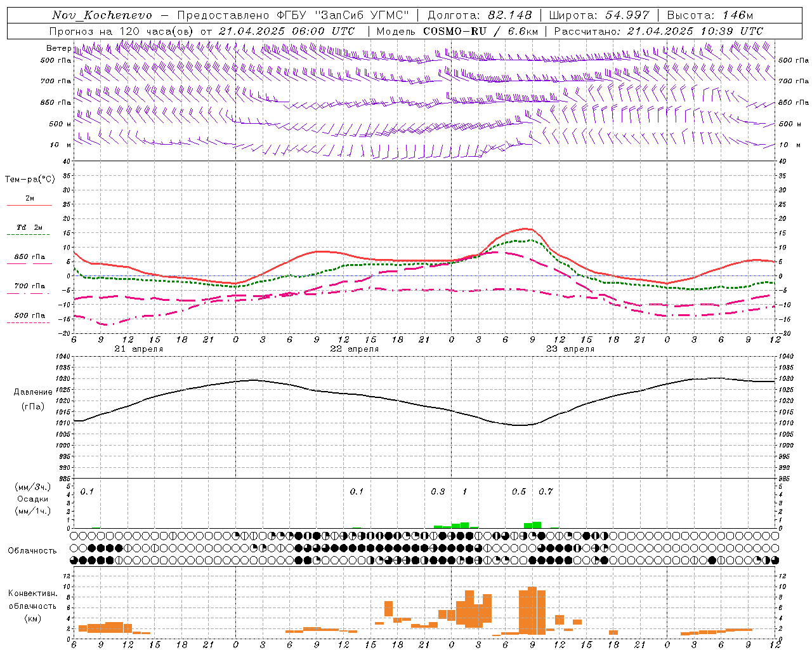Select the 'Долгота: 82.148' header text
Screen dimensions: 812x650
[x=480, y=15]
